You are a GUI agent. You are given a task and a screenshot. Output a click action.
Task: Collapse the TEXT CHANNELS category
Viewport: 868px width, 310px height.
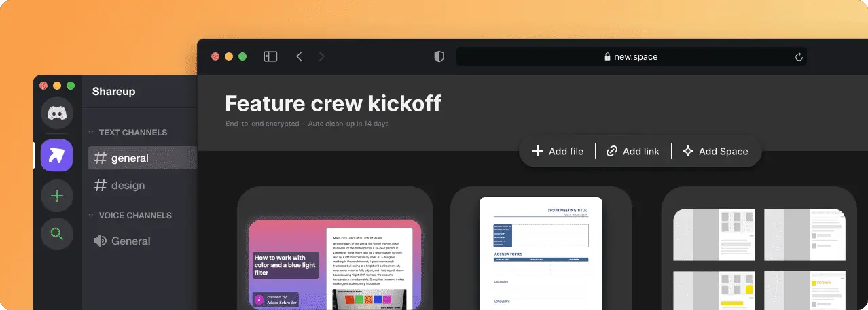(x=128, y=133)
